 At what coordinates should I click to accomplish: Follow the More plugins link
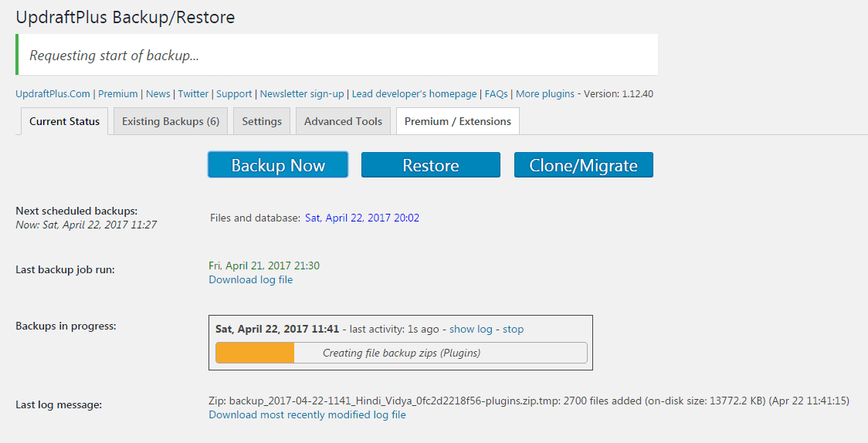click(545, 94)
